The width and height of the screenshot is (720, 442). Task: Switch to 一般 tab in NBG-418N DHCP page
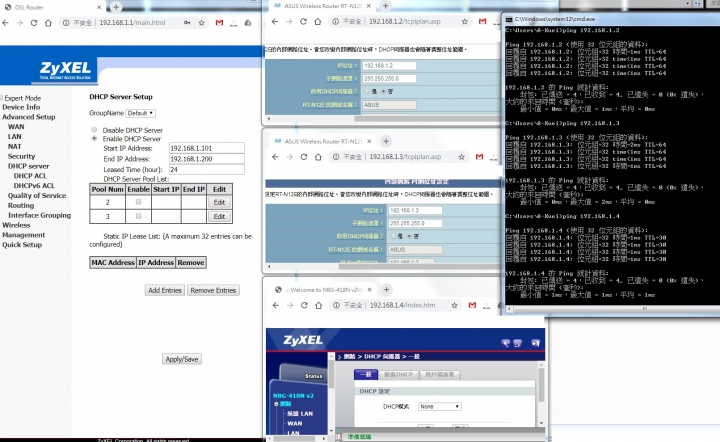point(366,374)
